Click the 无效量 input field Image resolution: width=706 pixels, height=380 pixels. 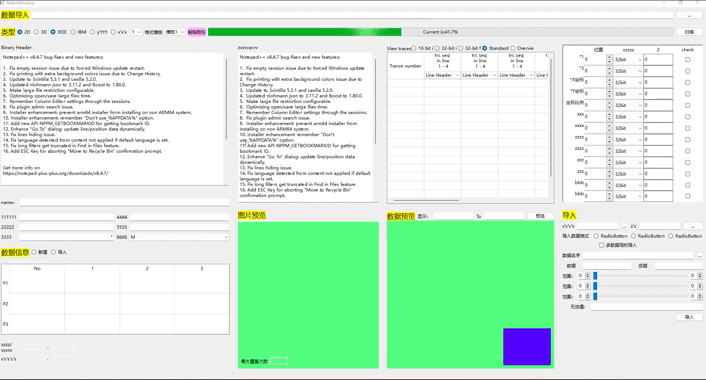point(646,307)
